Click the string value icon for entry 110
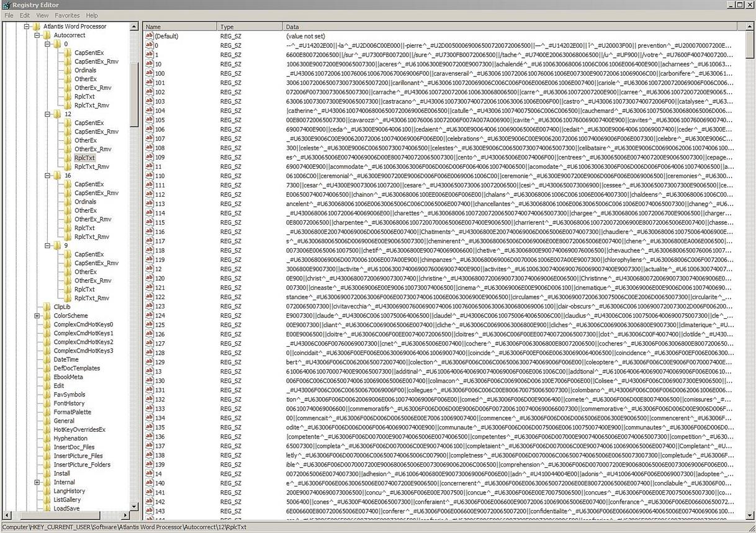756x533 pixels. [149, 176]
